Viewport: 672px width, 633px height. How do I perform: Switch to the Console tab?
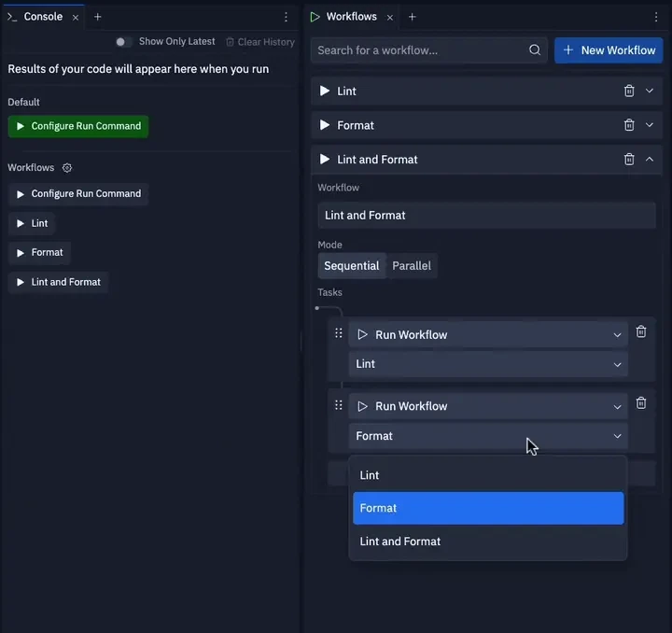(43, 17)
